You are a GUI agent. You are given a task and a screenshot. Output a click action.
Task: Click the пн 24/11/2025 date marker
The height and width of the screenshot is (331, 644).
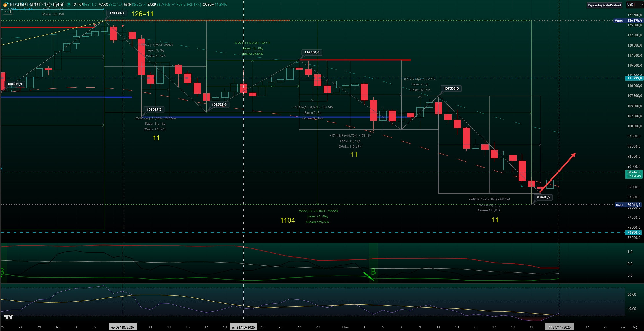click(x=559, y=327)
